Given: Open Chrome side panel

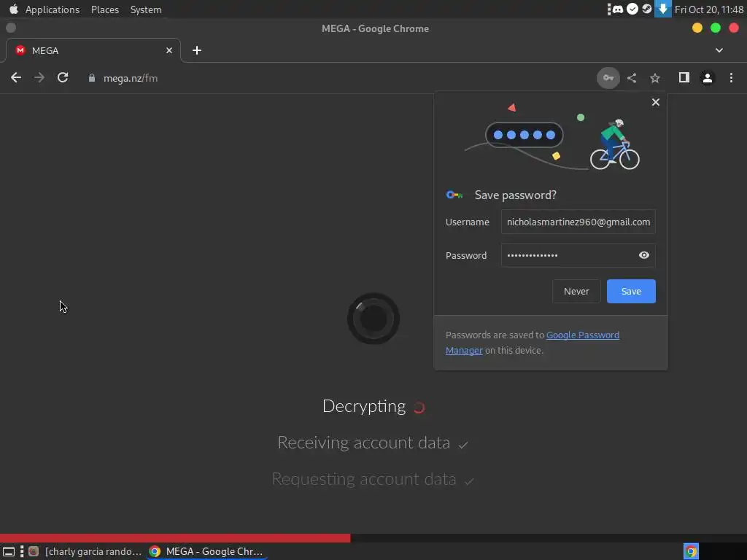Looking at the screenshot, I should [x=684, y=77].
